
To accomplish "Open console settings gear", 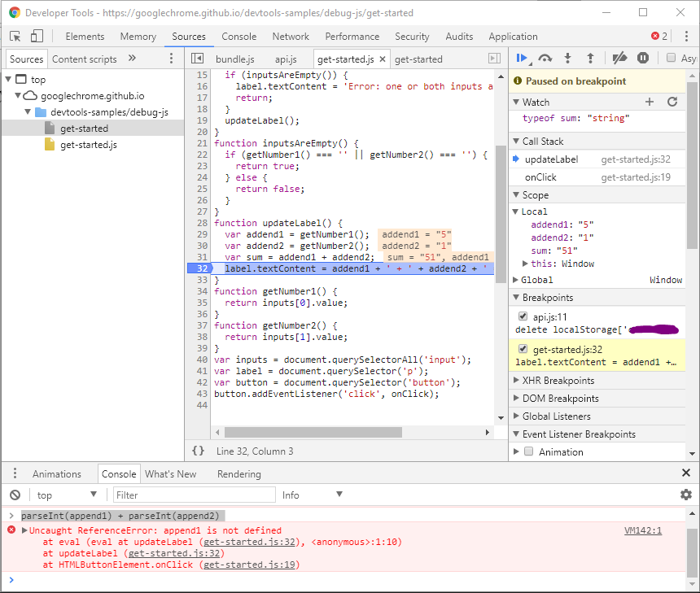I will point(686,495).
